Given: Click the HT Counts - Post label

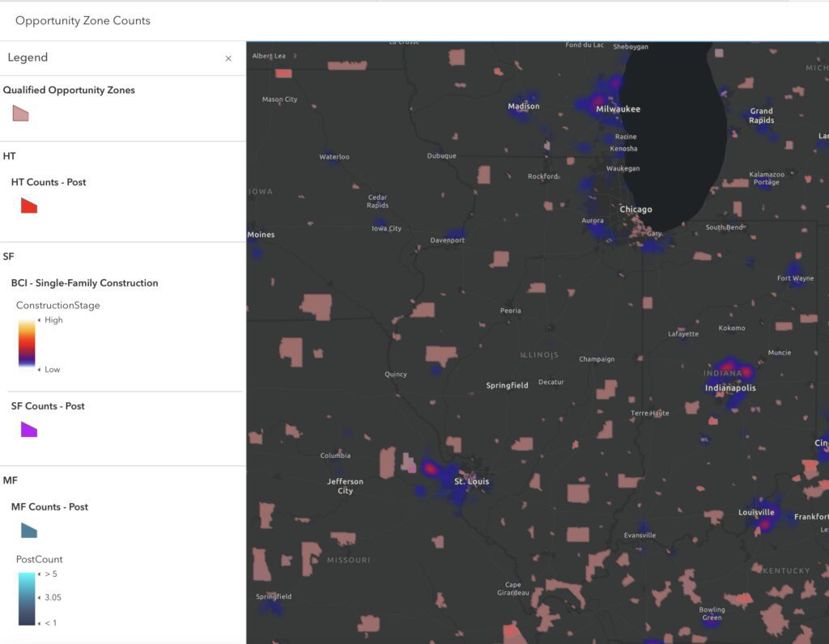Looking at the screenshot, I should point(48,182).
